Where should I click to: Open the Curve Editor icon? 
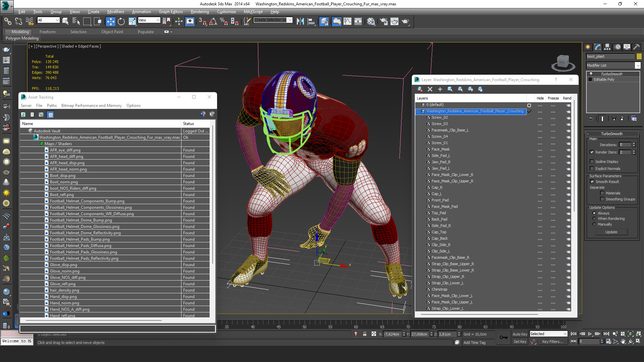click(347, 21)
